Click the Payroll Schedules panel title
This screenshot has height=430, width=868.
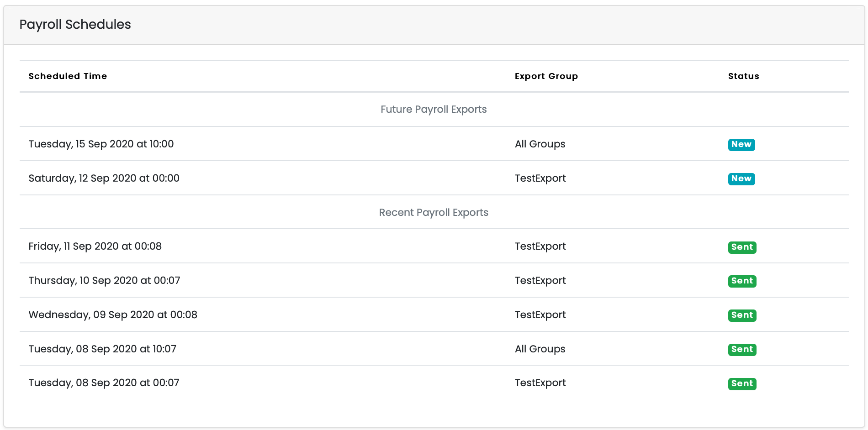[x=75, y=25]
